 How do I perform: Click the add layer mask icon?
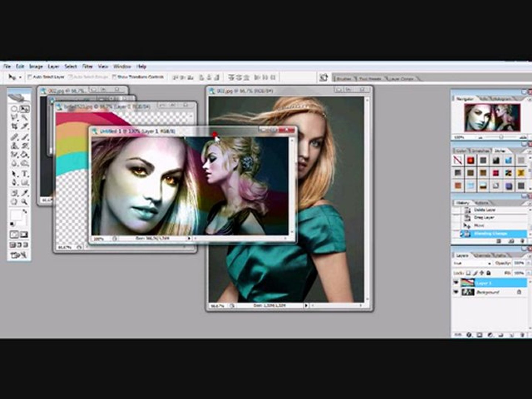(479, 335)
